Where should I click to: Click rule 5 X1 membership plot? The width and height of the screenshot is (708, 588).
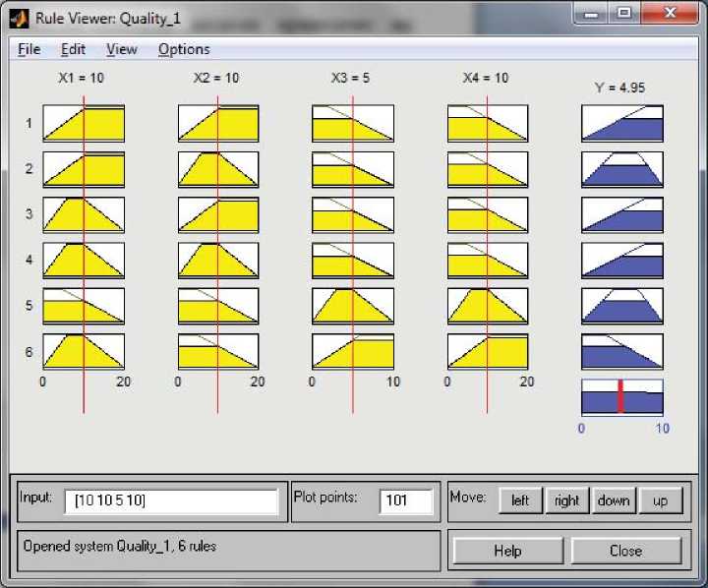(84, 306)
